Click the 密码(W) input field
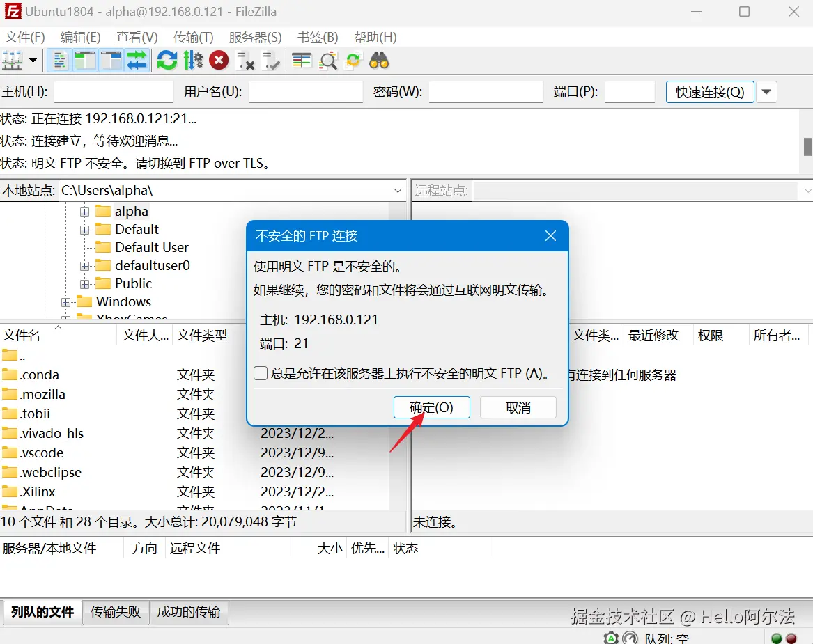The height and width of the screenshot is (644, 813). click(486, 92)
